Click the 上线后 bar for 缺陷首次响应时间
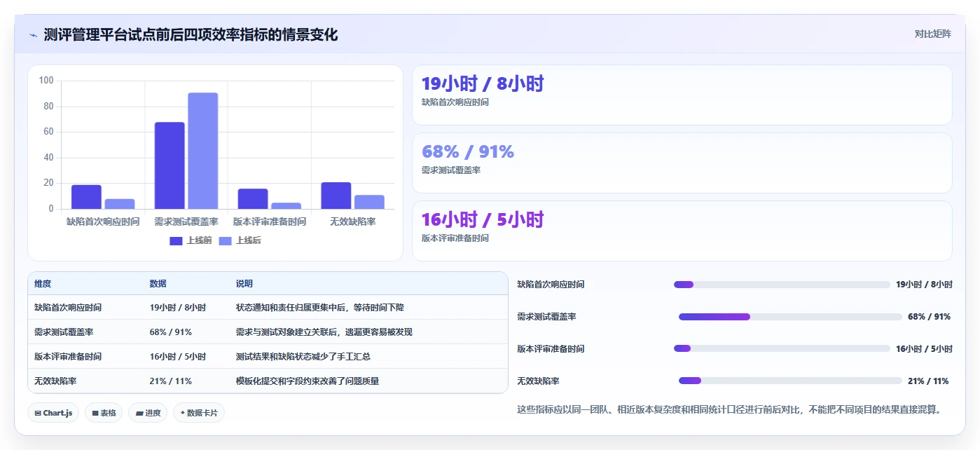Viewport: 980px width, 450px height. coord(120,204)
